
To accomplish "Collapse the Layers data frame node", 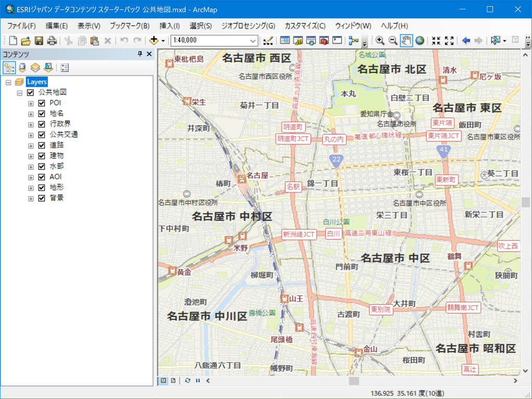I will point(8,82).
